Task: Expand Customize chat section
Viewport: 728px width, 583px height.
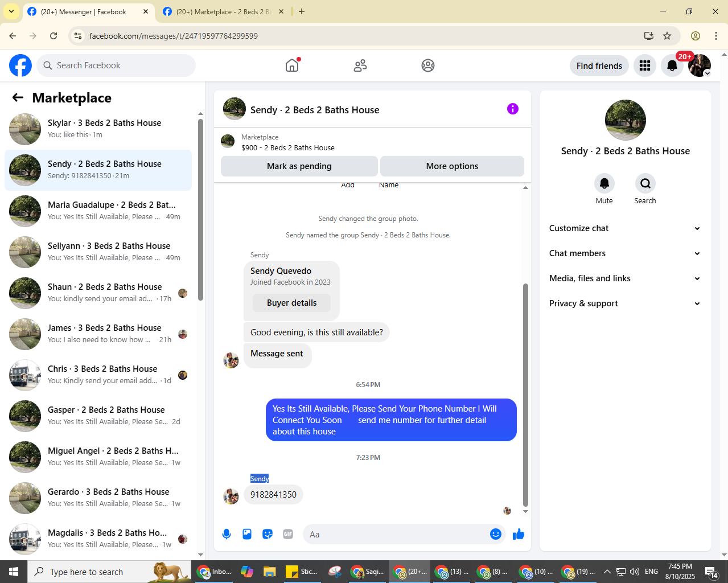Action: 625,228
